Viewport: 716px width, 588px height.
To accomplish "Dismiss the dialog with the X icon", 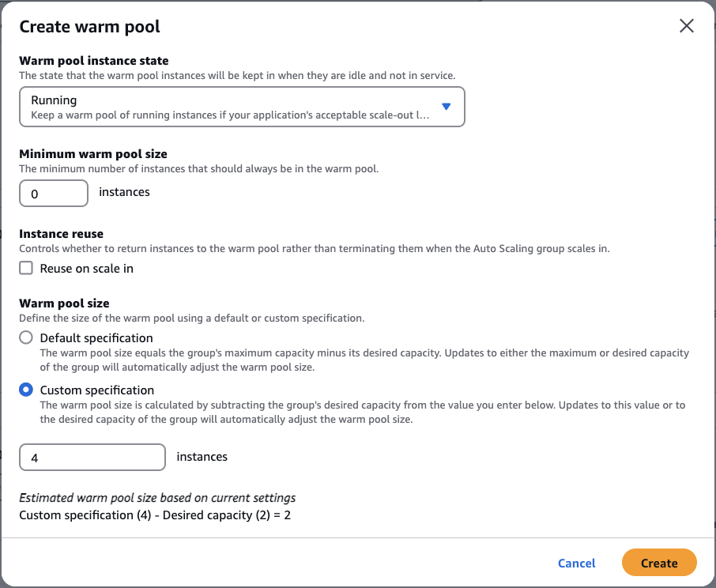I will pyautogui.click(x=686, y=25).
